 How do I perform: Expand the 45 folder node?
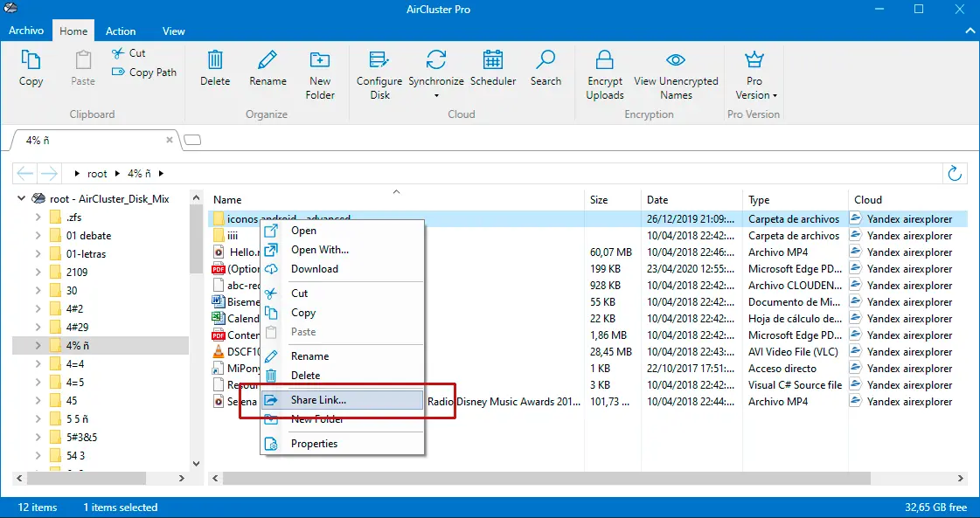coord(38,401)
